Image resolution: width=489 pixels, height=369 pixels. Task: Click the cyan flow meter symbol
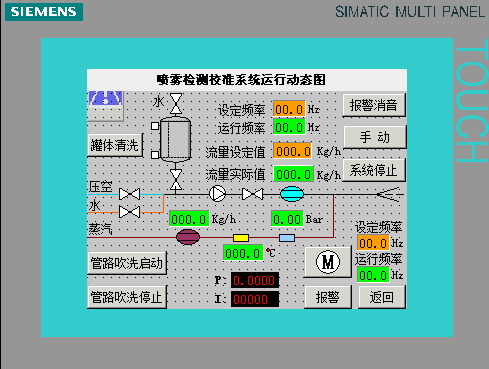[x=292, y=194]
